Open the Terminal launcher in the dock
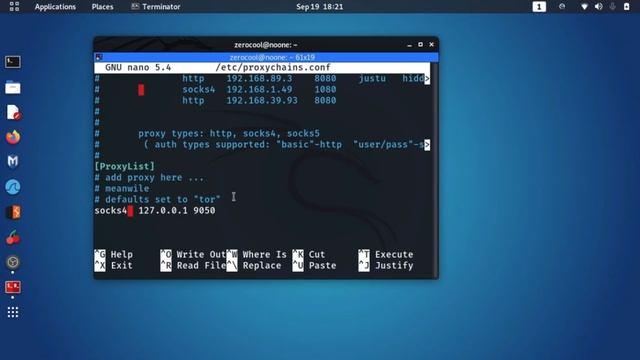Viewport: 640px width, 360px height. [x=13, y=62]
